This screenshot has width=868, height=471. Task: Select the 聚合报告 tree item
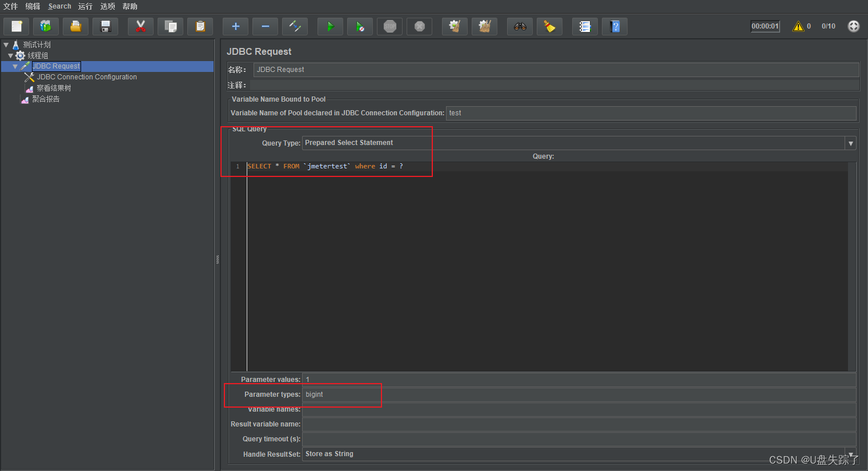pos(46,98)
